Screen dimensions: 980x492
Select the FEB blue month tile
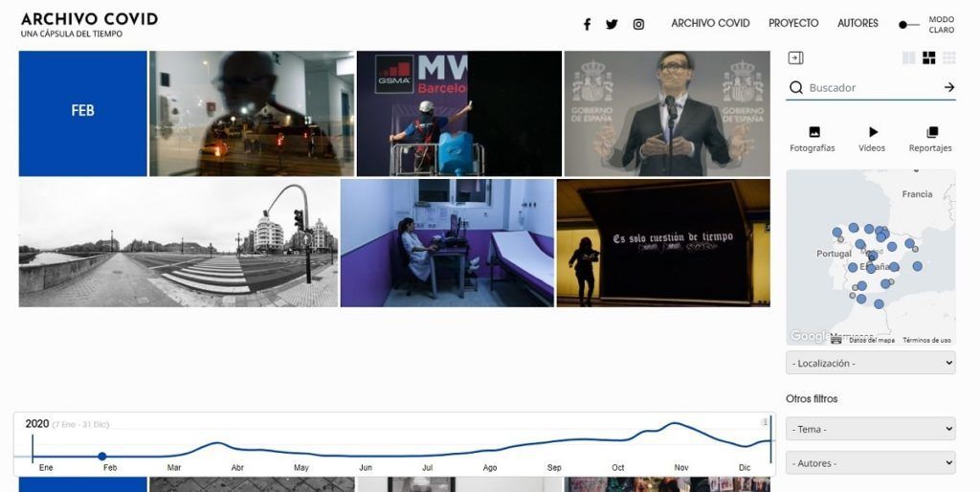pos(83,113)
